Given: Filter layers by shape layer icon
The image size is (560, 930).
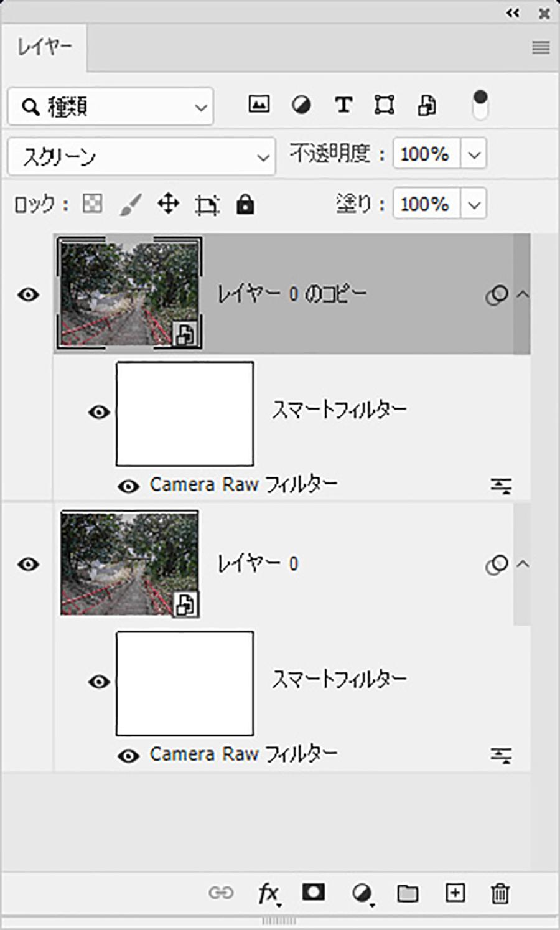Looking at the screenshot, I should [385, 105].
